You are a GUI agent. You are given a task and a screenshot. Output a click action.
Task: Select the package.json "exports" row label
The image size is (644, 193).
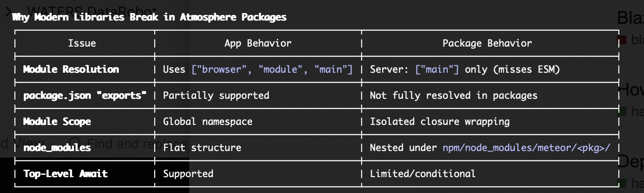(x=85, y=96)
